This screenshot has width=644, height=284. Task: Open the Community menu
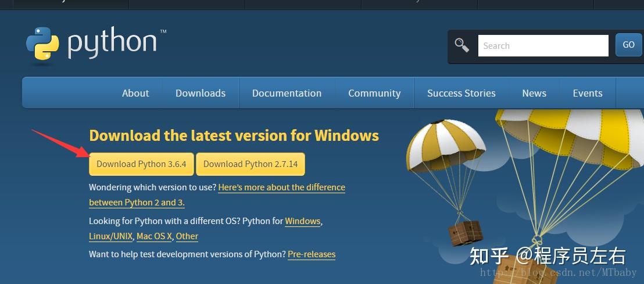[374, 93]
